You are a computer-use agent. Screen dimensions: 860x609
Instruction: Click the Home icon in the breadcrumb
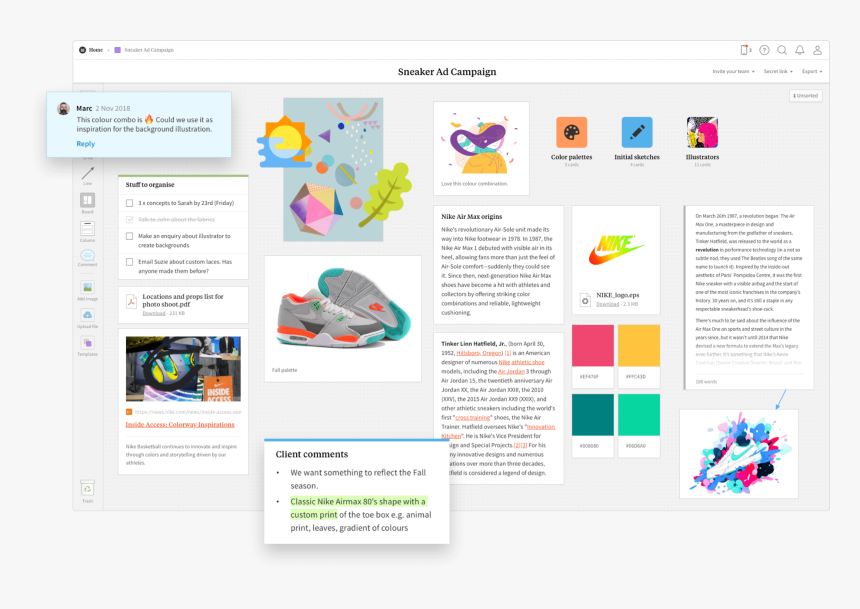tap(82, 50)
